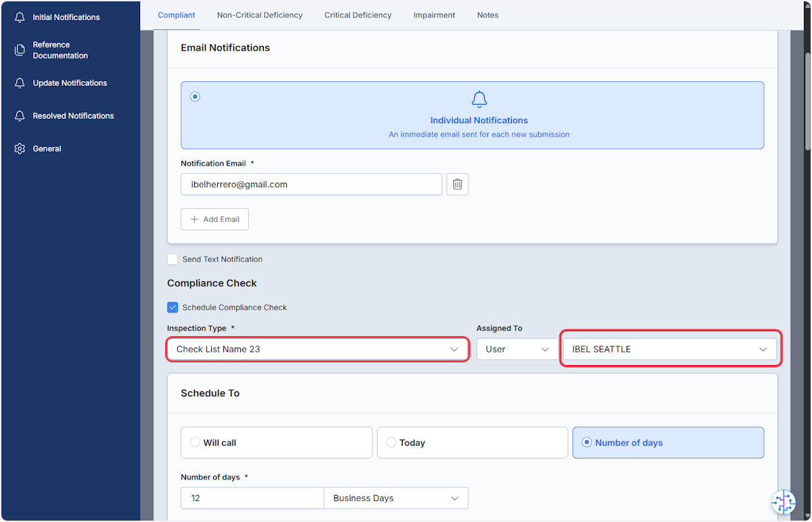Image resolution: width=812 pixels, height=522 pixels.
Task: Click the Initial Notifications bell icon
Action: coord(20,17)
